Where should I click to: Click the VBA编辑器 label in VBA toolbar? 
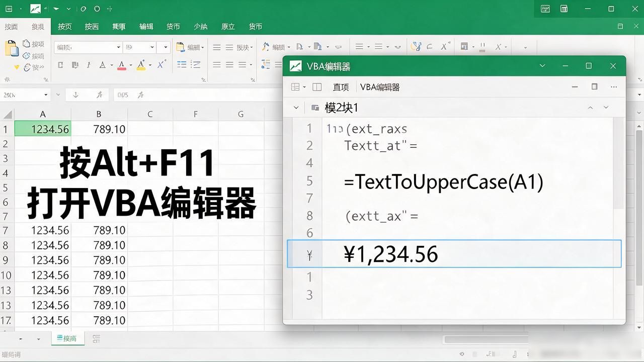[x=380, y=87]
